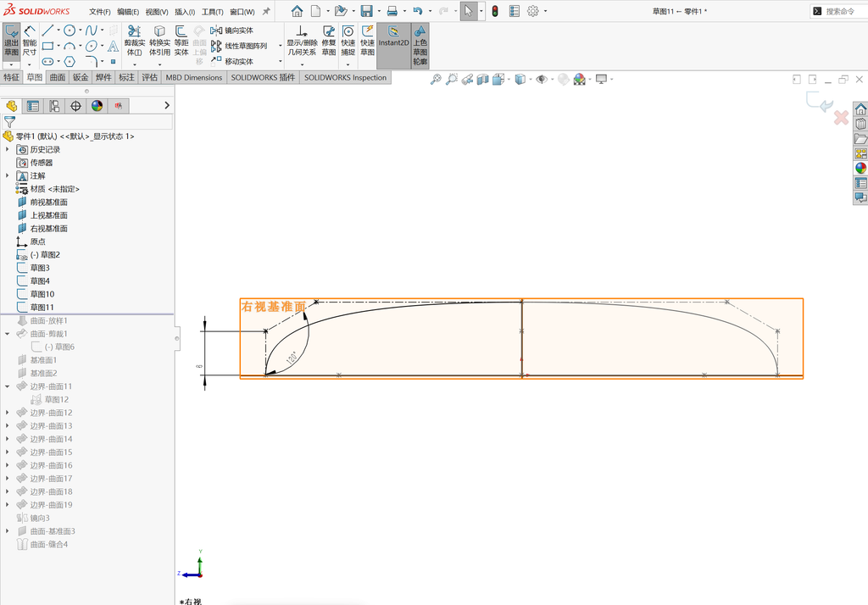Click the Rebuild traffic light icon
Screen dimensions: 868x605
[x=495, y=11]
